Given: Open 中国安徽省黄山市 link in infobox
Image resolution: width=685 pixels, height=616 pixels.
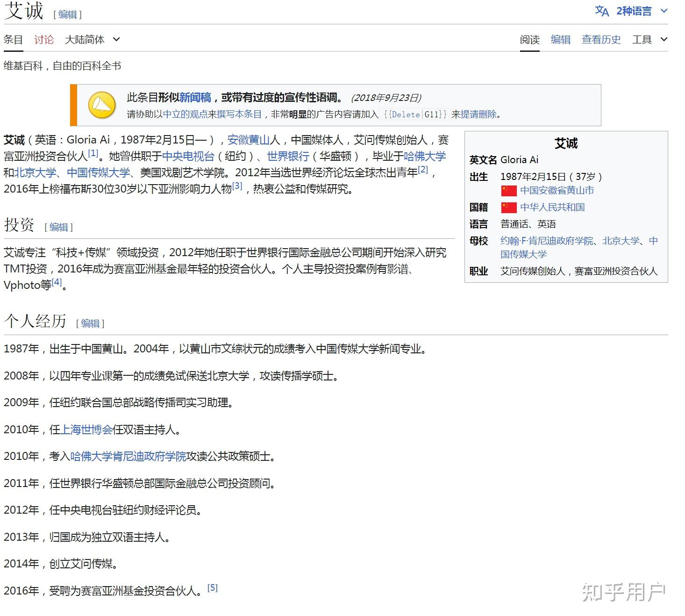Looking at the screenshot, I should (557, 191).
